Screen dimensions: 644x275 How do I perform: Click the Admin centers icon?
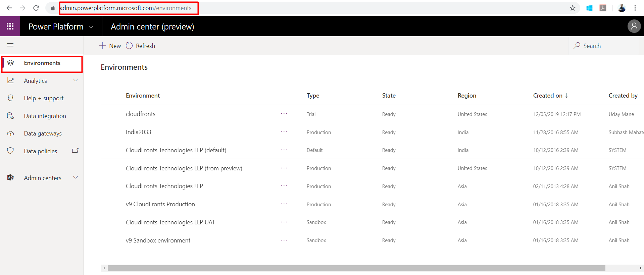point(10,177)
